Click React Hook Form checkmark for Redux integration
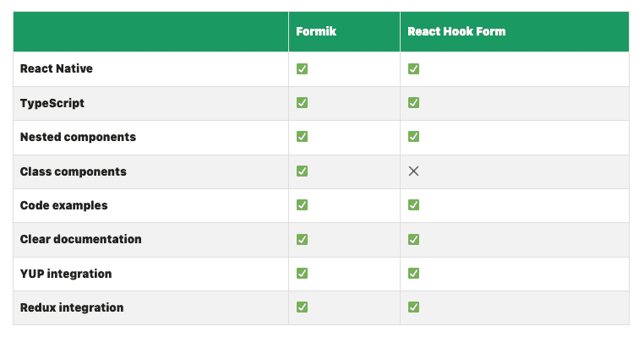644x337 pixels. [413, 307]
